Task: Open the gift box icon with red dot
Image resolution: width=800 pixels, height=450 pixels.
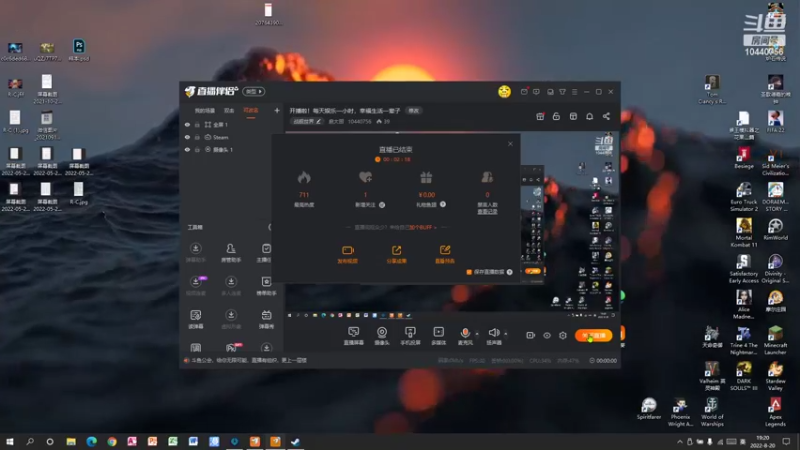Action: coord(540,116)
